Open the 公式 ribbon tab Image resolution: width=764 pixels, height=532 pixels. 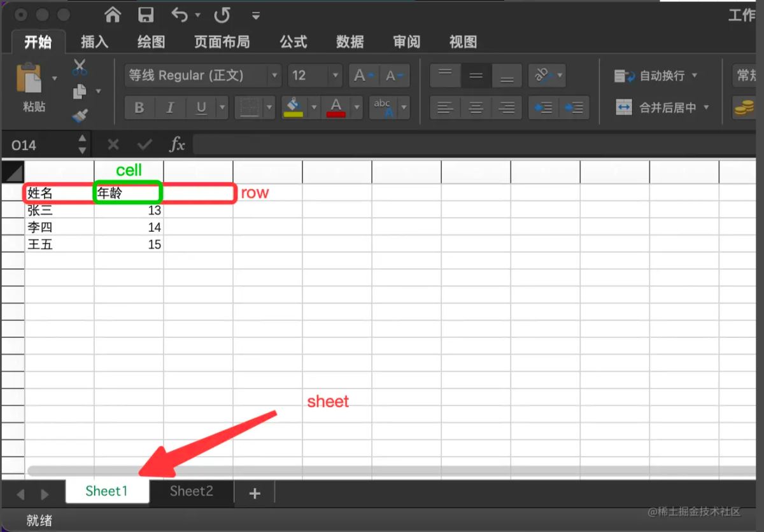point(294,42)
